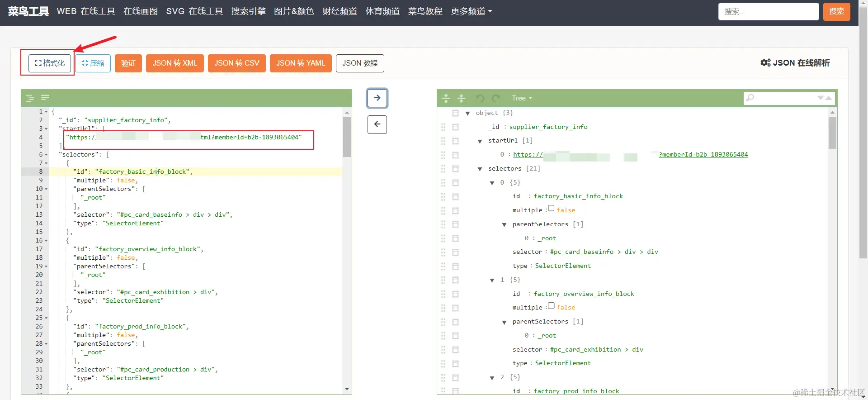The image size is (868, 400).
Task: Open the Tree mode dropdown
Action: [x=522, y=98]
